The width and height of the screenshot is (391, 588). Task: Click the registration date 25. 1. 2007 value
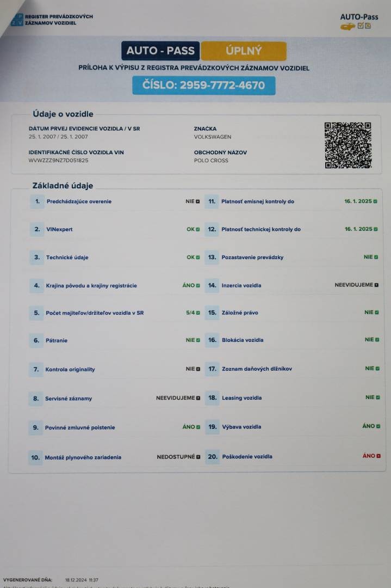tap(58, 137)
